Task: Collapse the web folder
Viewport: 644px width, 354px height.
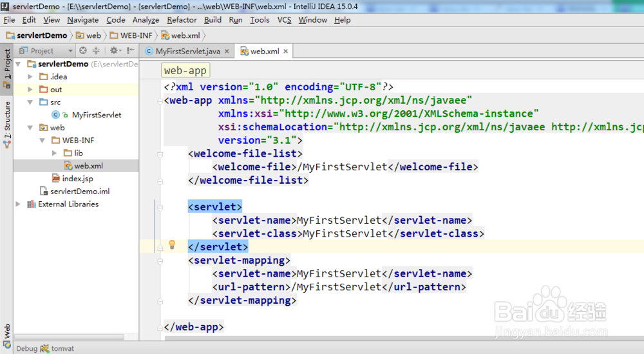Action: (30, 128)
